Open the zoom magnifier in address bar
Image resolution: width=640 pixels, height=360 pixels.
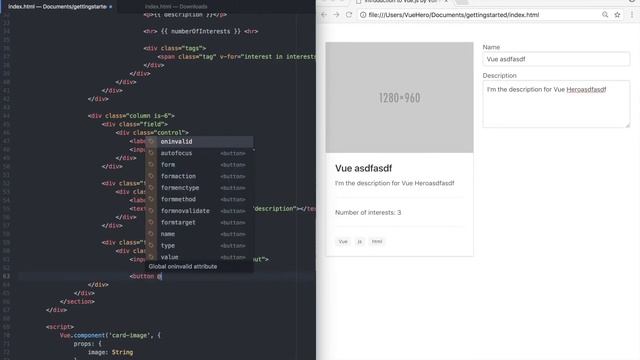[x=605, y=15]
